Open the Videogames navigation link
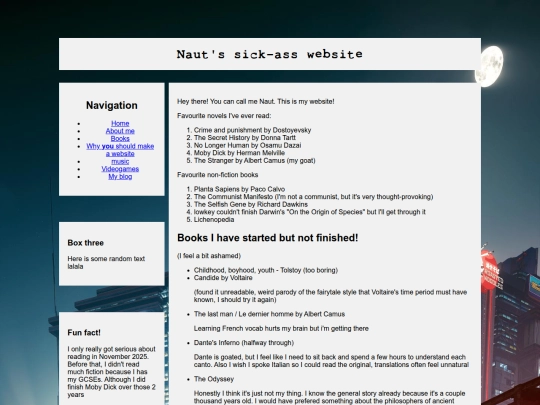Viewport: 540px width, 405px height. click(120, 169)
